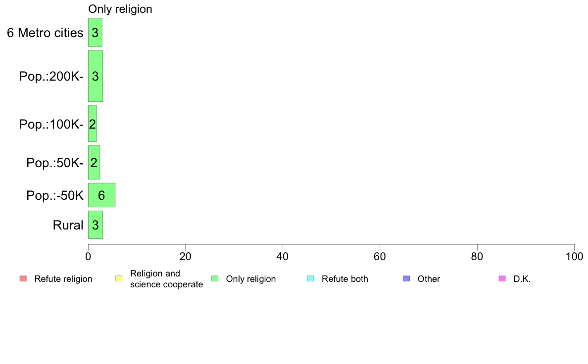Viewport: 588px width, 364px height.
Task: Click the Pop.:50K- green bar
Action: pos(94,162)
